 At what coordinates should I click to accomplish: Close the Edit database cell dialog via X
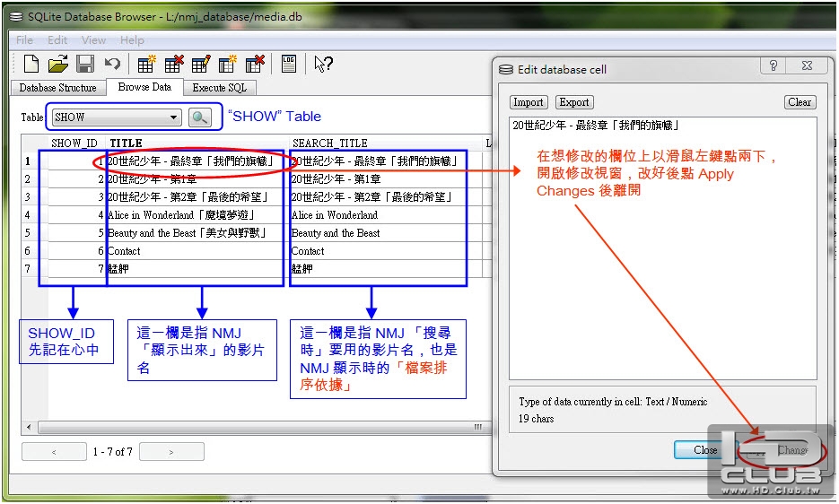point(807,65)
